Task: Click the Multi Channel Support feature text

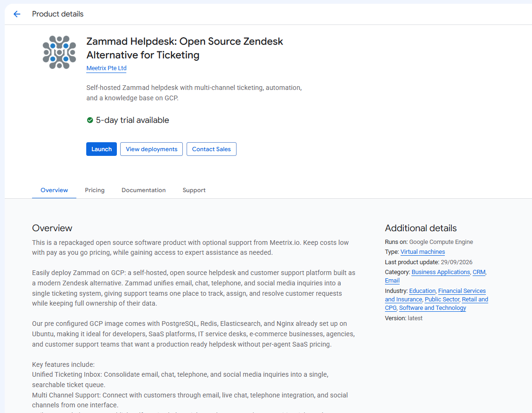Action: pos(190,400)
